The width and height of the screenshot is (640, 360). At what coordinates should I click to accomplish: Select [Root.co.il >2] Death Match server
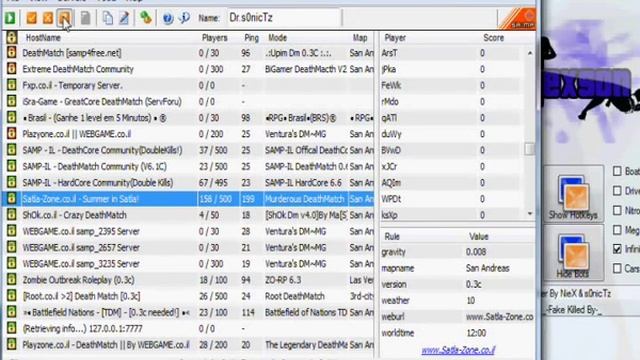(x=189, y=296)
